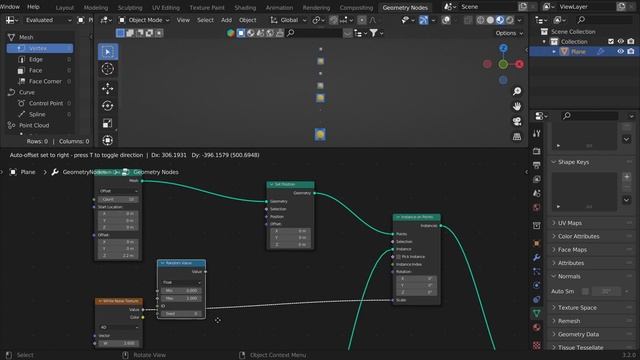The height and width of the screenshot is (360, 640).
Task: Select the Rotate tool
Action: (x=108, y=106)
